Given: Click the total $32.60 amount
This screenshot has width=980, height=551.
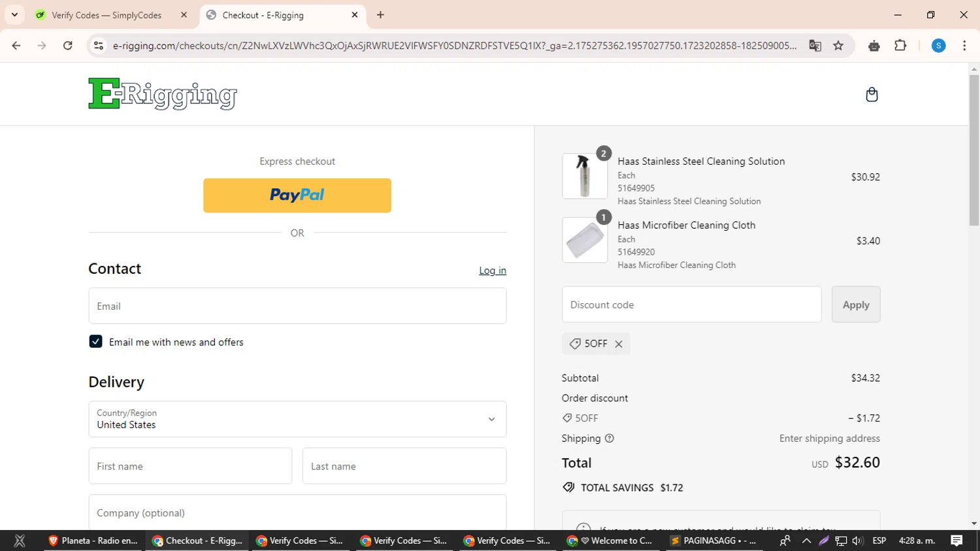Looking at the screenshot, I should (x=857, y=462).
